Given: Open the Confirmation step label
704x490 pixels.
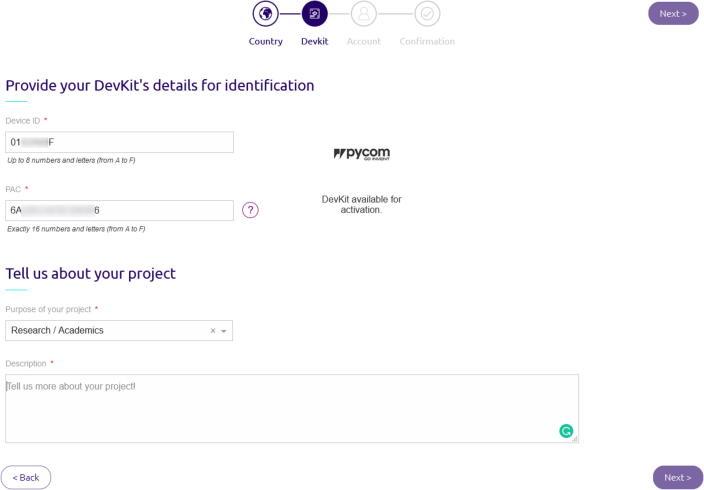Looking at the screenshot, I should tap(427, 42).
